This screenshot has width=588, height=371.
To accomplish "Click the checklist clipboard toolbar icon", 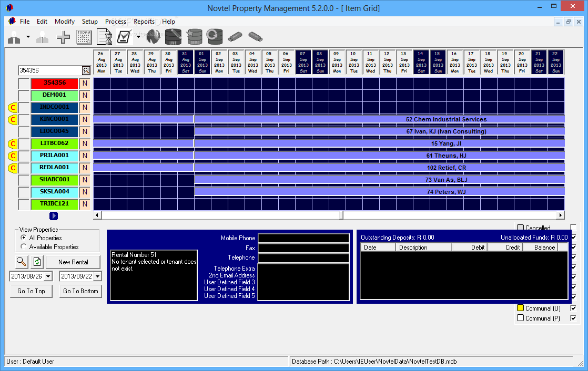I will click(124, 37).
